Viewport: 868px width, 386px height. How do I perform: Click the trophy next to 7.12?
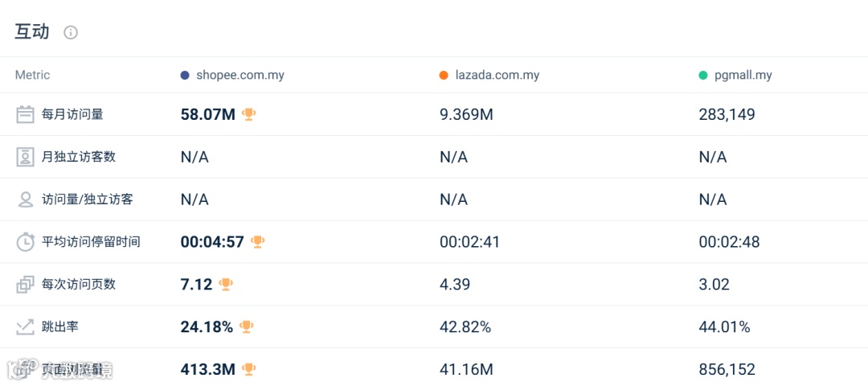tap(226, 284)
